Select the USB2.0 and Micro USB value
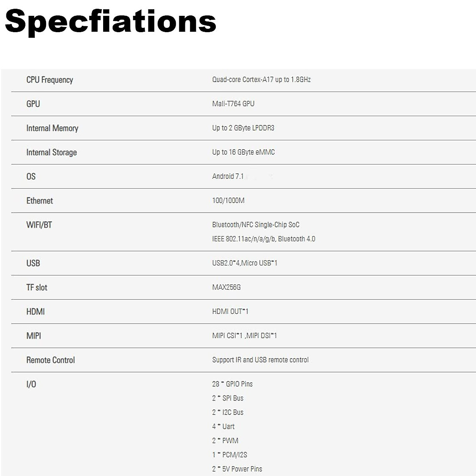 [x=244, y=263]
